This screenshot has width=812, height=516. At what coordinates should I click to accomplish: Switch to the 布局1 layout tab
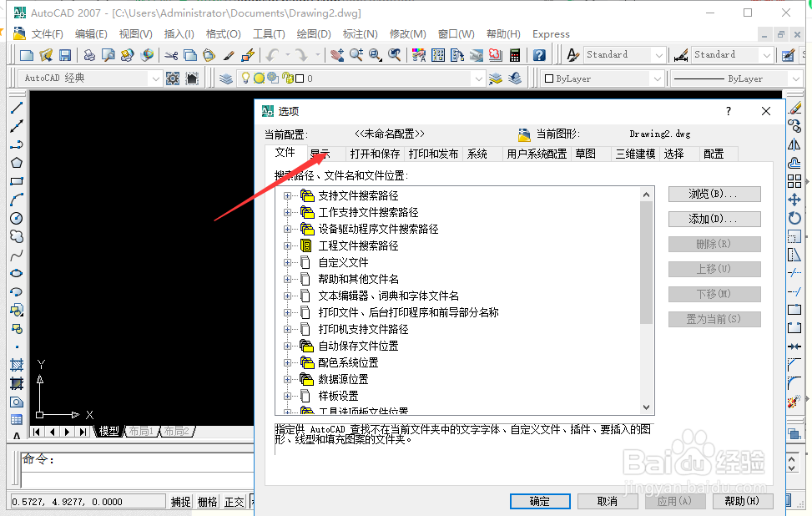(x=141, y=431)
